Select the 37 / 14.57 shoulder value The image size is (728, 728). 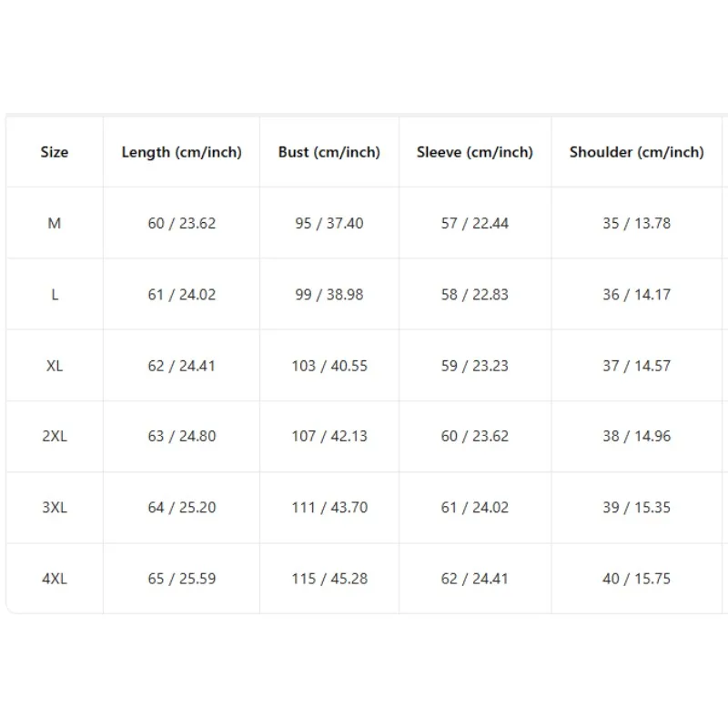click(636, 366)
